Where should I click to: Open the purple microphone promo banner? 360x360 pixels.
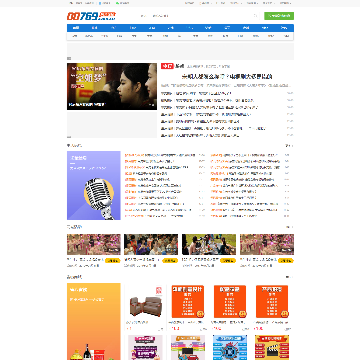(94, 185)
